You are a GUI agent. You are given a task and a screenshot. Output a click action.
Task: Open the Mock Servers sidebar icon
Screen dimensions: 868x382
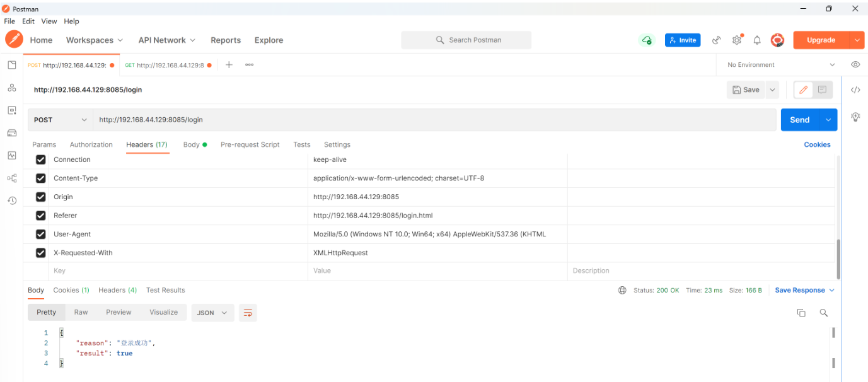[11, 133]
